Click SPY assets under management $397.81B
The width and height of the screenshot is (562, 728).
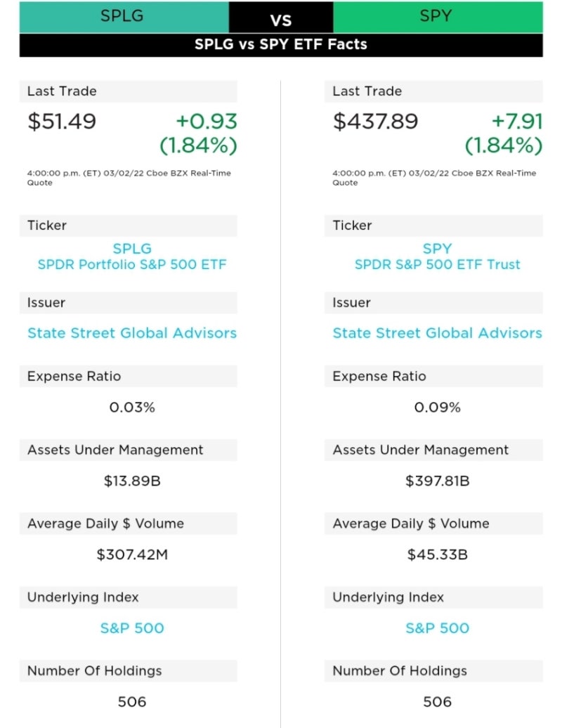437,481
